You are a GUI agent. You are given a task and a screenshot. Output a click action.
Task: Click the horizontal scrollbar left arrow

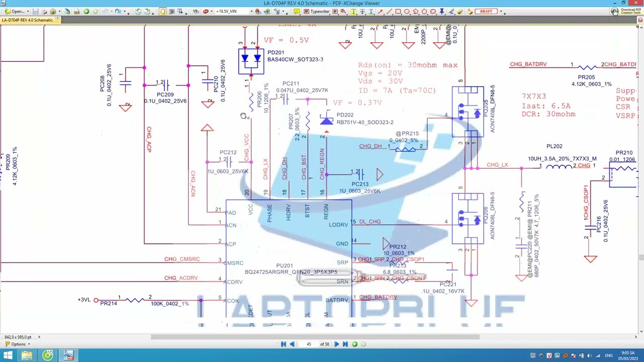click(x=39, y=337)
